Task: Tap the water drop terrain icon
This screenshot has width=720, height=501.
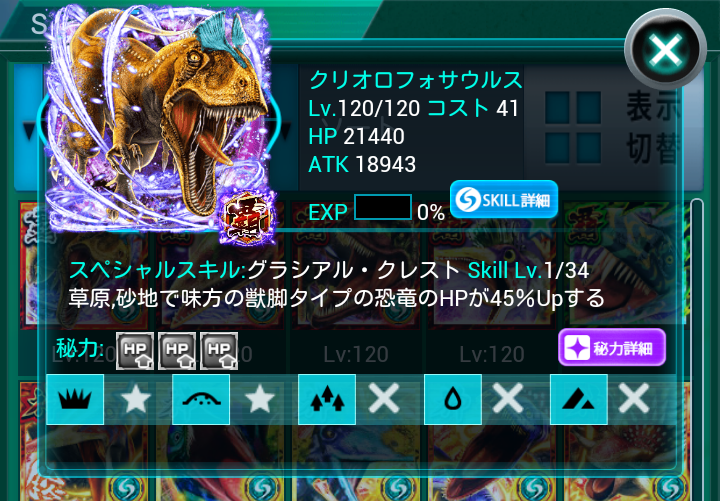Action: pyautogui.click(x=453, y=399)
